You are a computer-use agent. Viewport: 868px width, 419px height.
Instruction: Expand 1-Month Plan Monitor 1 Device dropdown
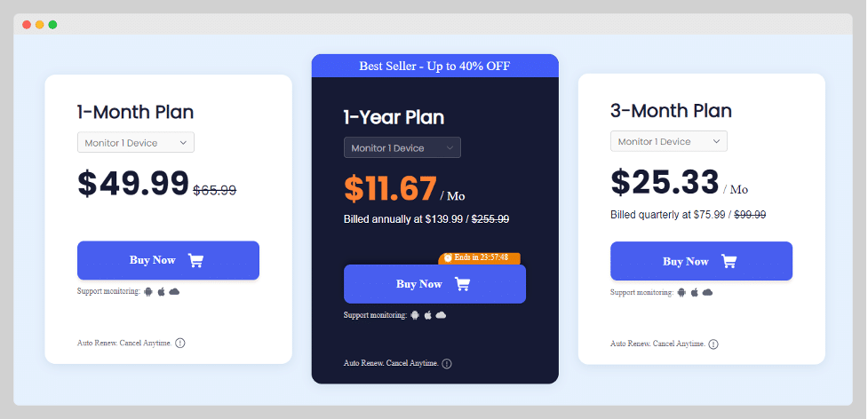click(x=135, y=142)
